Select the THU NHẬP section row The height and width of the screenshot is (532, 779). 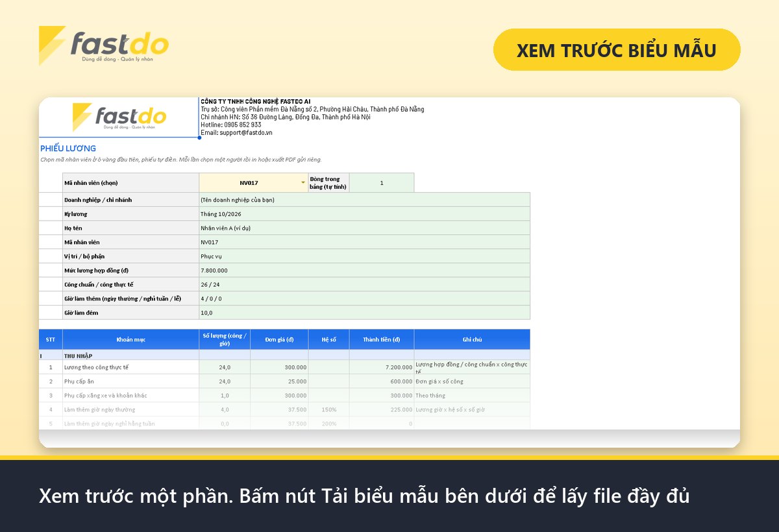(x=284, y=356)
